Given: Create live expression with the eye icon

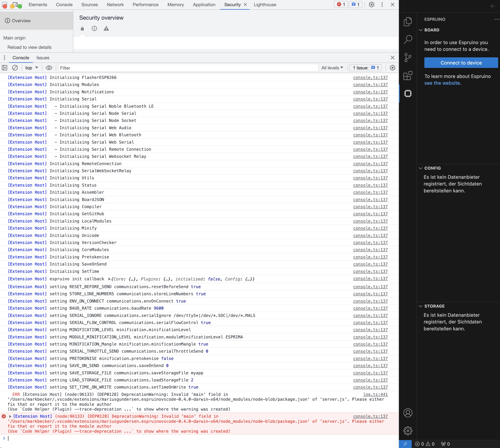Looking at the screenshot, I should pos(49,68).
